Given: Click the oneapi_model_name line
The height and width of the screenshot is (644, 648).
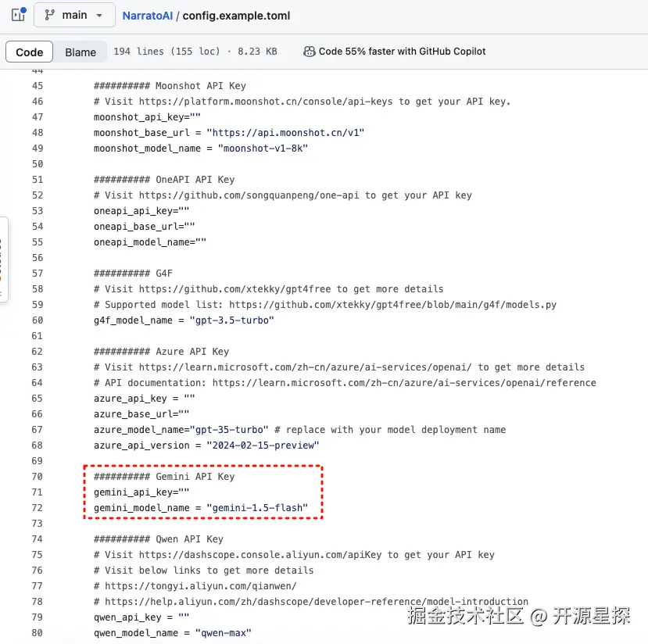Looking at the screenshot, I should pyautogui.click(x=150, y=242).
